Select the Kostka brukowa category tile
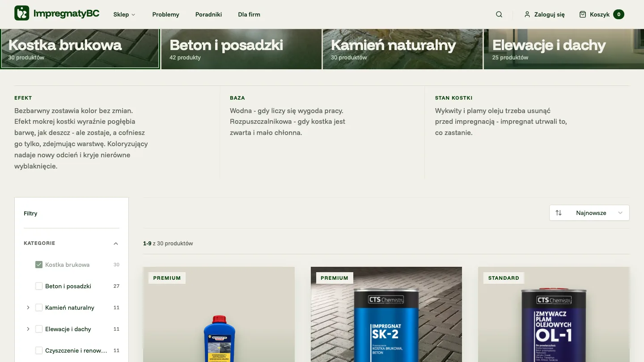This screenshot has width=644, height=362. point(80,49)
